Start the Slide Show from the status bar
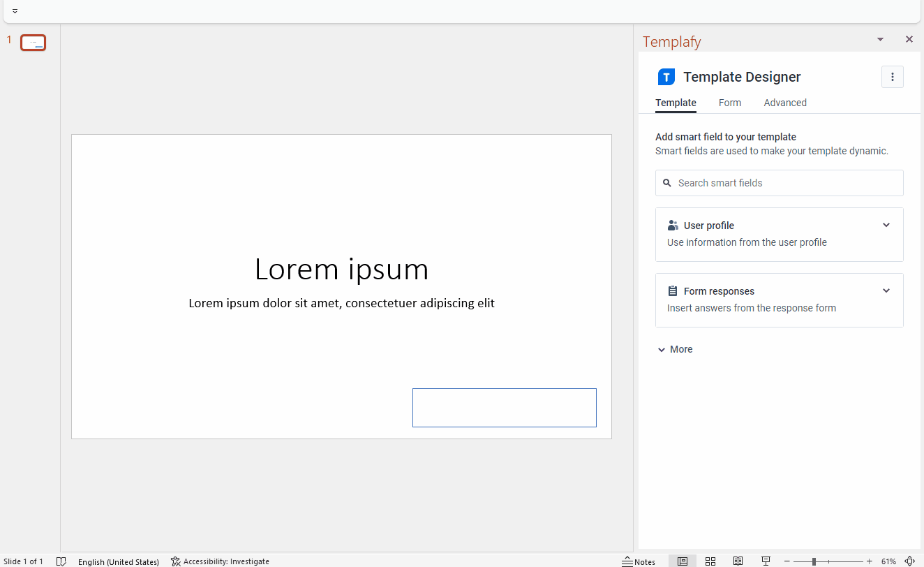 766,561
